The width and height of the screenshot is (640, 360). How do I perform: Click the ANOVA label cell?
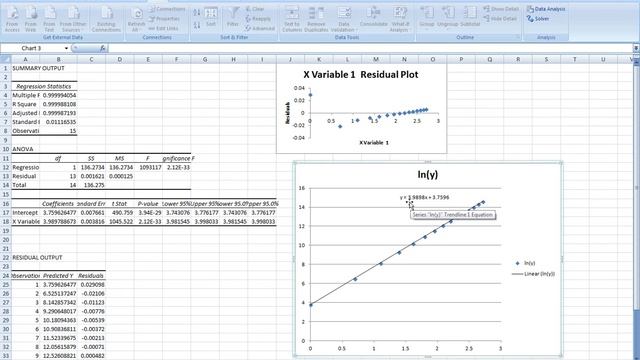pos(23,149)
